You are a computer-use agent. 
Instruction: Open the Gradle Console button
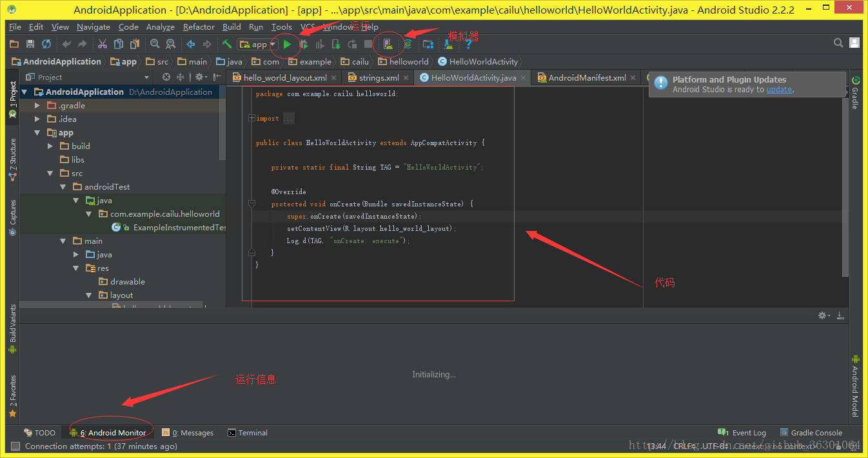811,433
